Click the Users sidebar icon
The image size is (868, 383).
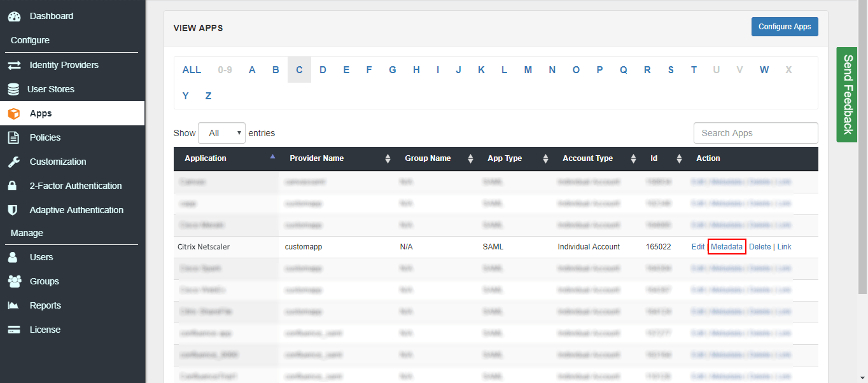(x=15, y=257)
